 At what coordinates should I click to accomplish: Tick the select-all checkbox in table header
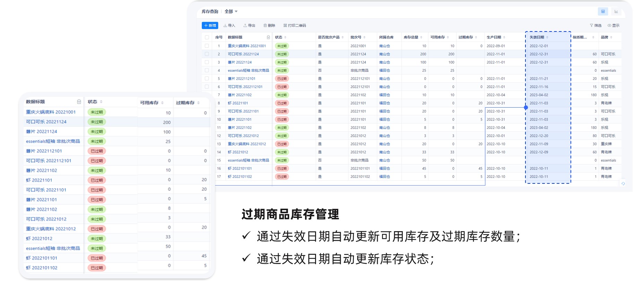pos(207,37)
